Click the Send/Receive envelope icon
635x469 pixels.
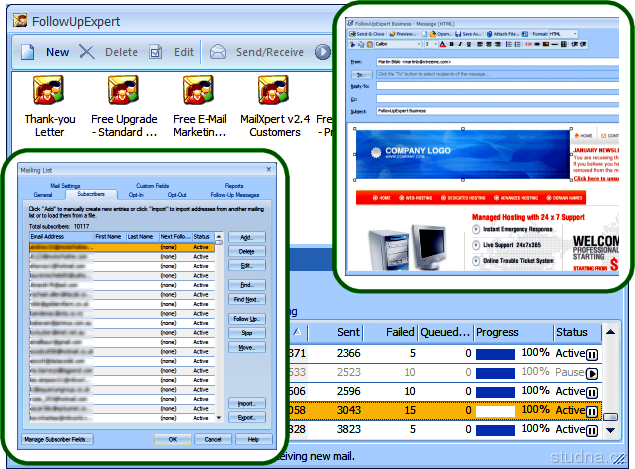click(x=218, y=52)
